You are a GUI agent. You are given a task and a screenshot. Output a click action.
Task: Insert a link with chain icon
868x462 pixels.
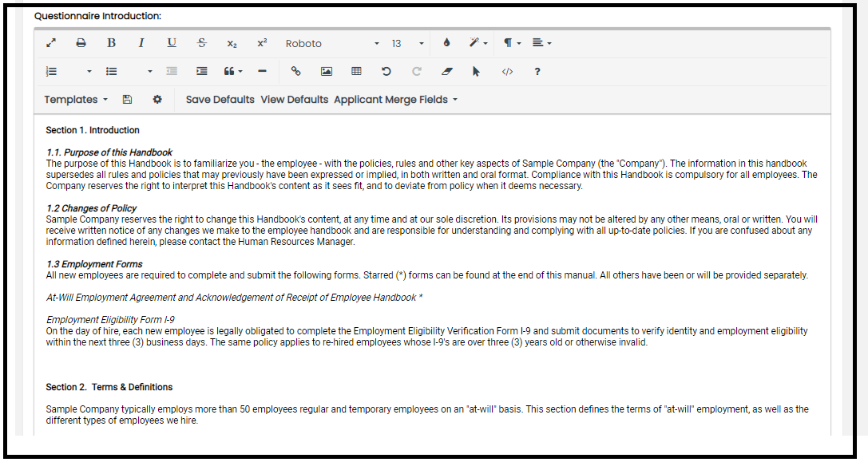[x=295, y=71]
